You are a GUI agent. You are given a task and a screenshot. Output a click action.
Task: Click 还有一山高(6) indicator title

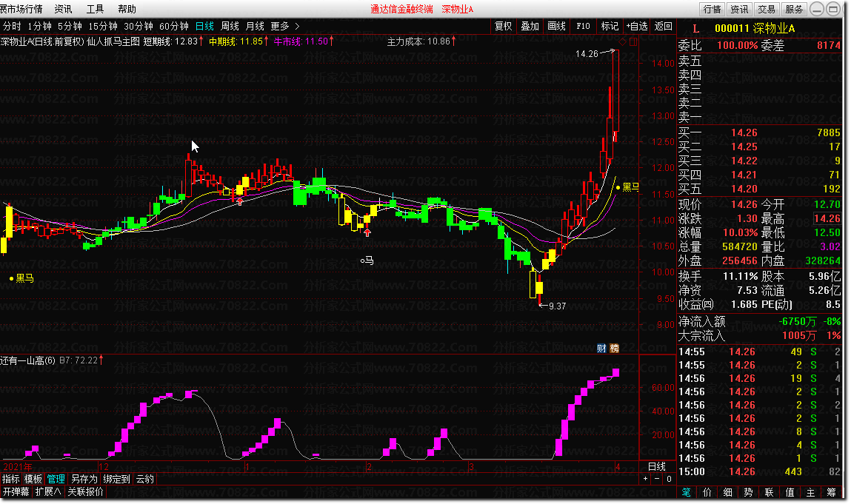point(27,360)
